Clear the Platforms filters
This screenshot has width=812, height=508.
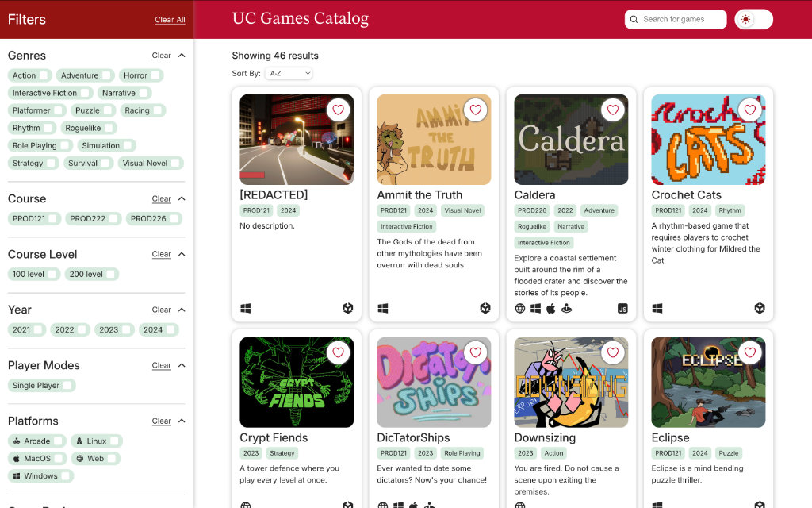pyautogui.click(x=162, y=421)
